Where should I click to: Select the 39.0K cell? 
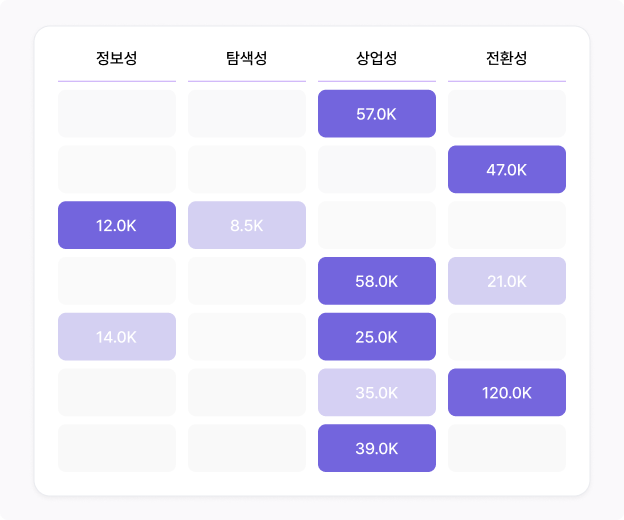[x=377, y=448]
